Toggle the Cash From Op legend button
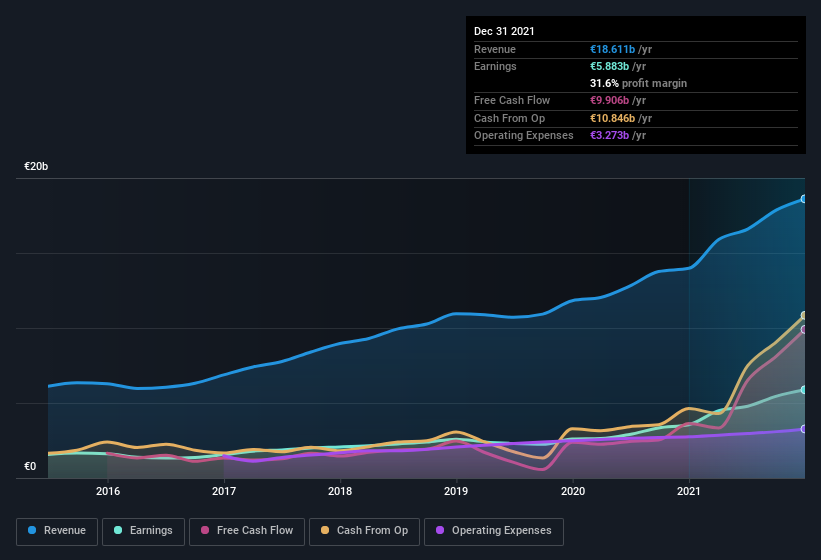821x560 pixels. click(x=364, y=531)
